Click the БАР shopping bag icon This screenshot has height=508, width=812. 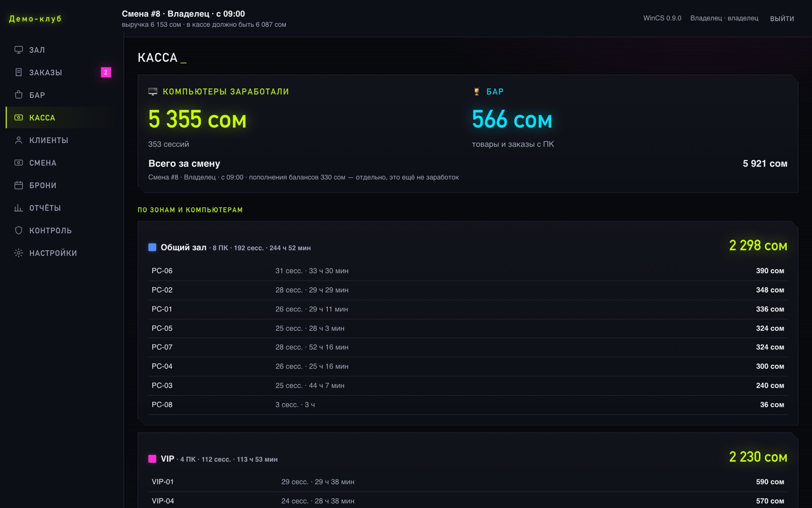19,95
